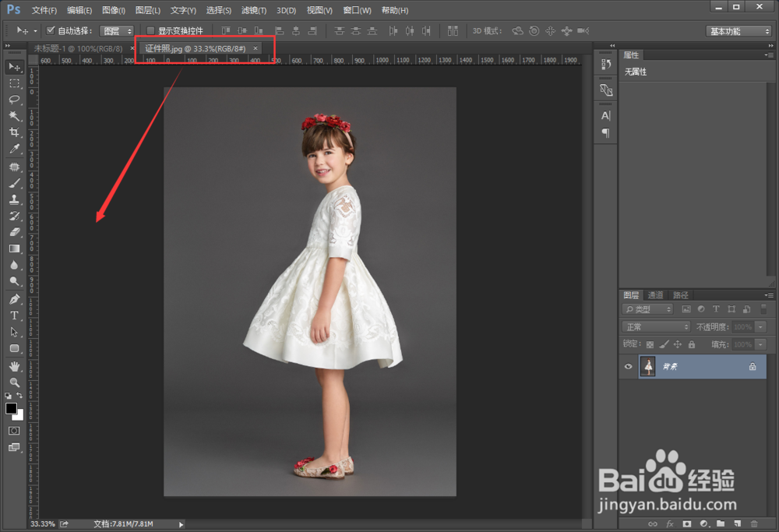Select the Lasso tool
The image size is (779, 532).
pyautogui.click(x=14, y=100)
